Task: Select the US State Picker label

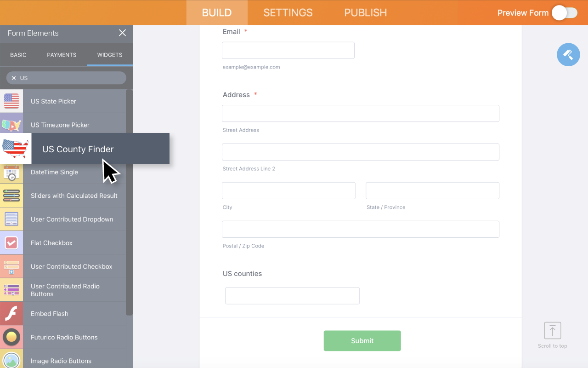Action: (53, 101)
